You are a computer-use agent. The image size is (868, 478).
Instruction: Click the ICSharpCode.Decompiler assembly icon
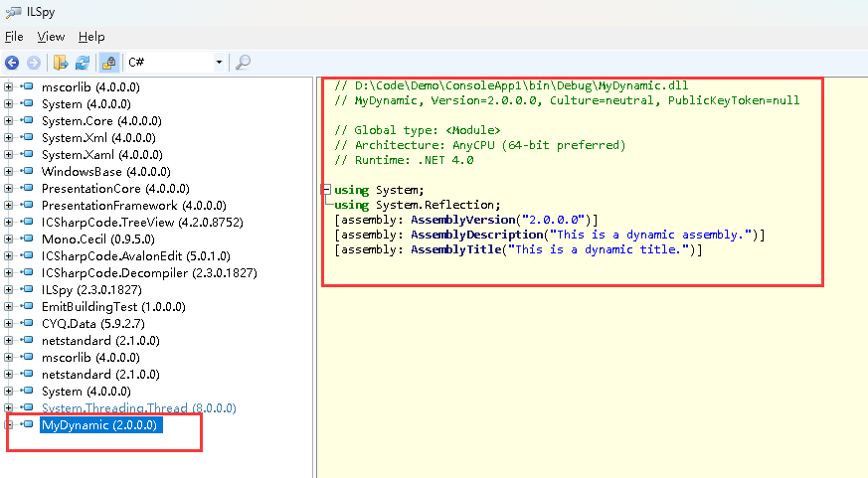[x=27, y=272]
